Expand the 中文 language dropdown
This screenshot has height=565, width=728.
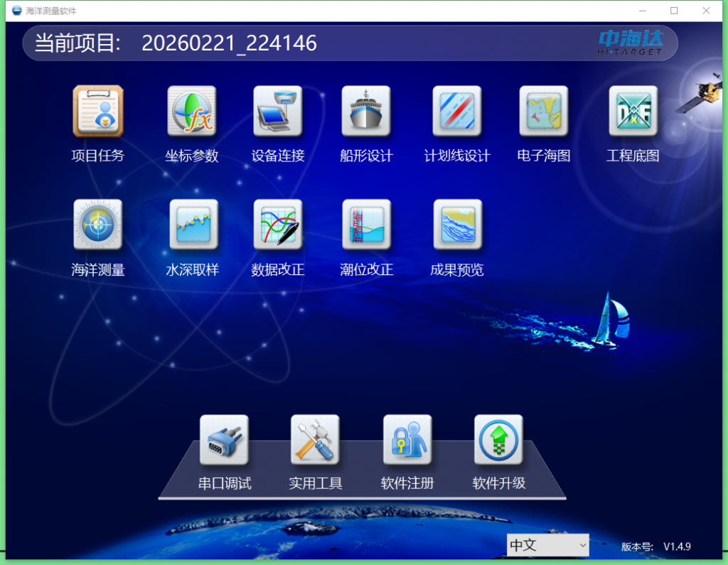point(547,545)
